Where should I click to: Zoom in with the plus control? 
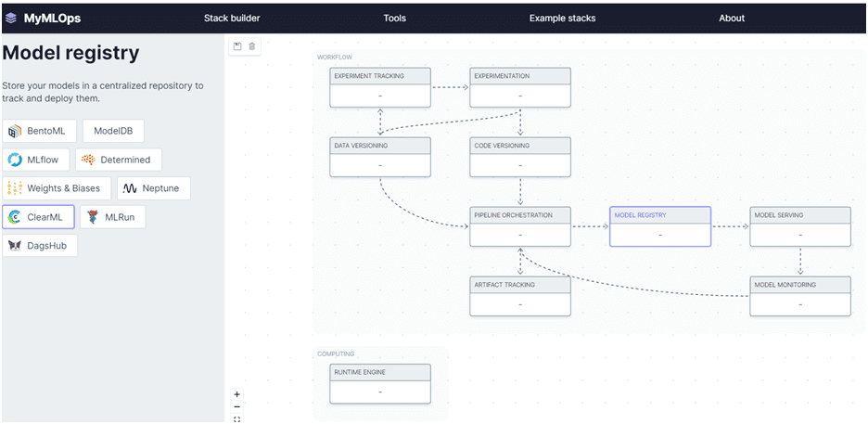click(x=237, y=394)
